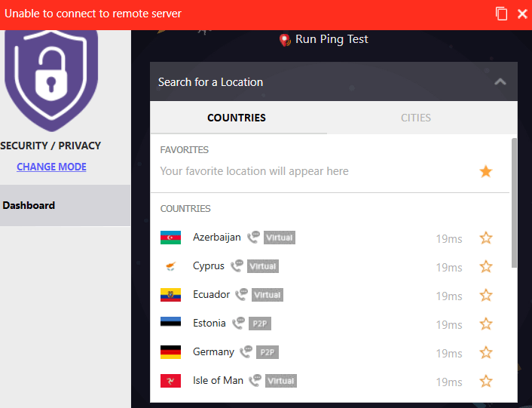532x408 pixels.
Task: Click the filled favorites star icon
Action: (486, 171)
